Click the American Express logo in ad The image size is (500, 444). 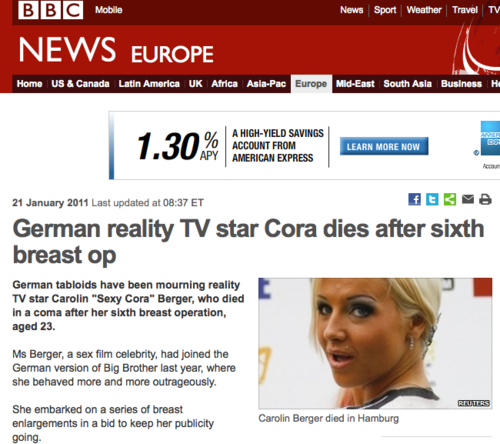pyautogui.click(x=490, y=138)
